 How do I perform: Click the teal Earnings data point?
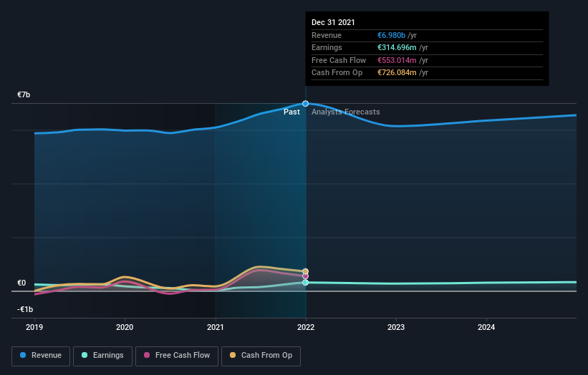tap(306, 283)
